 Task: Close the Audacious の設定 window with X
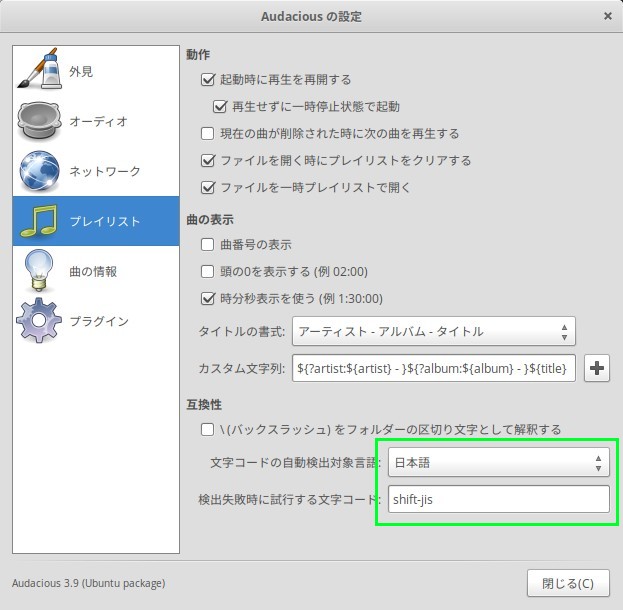tap(608, 16)
